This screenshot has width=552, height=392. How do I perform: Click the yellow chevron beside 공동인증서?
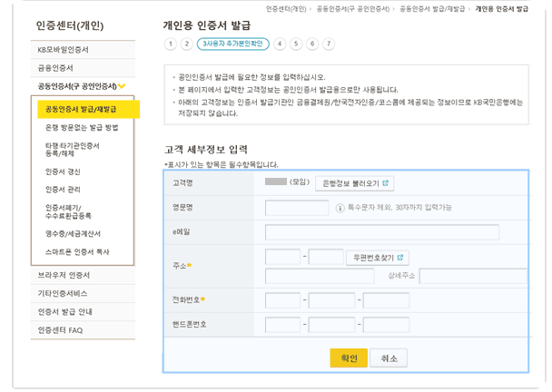122,86
